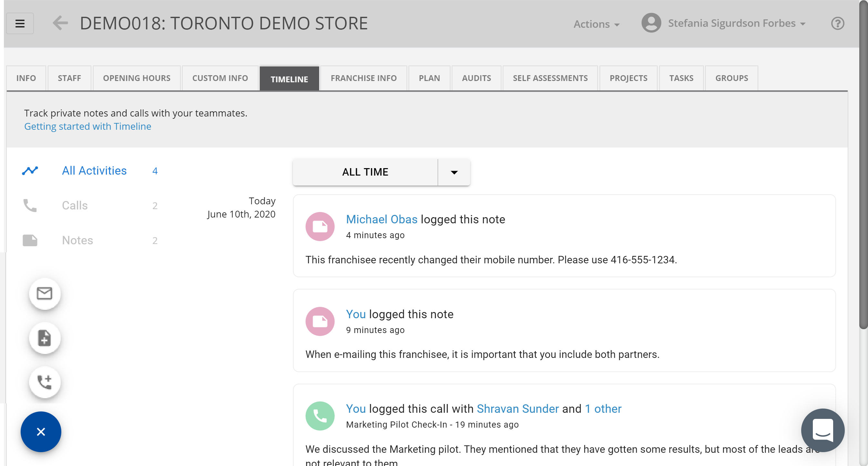Close the blue floating action menu
Screen dimensions: 868x466
coord(41,432)
